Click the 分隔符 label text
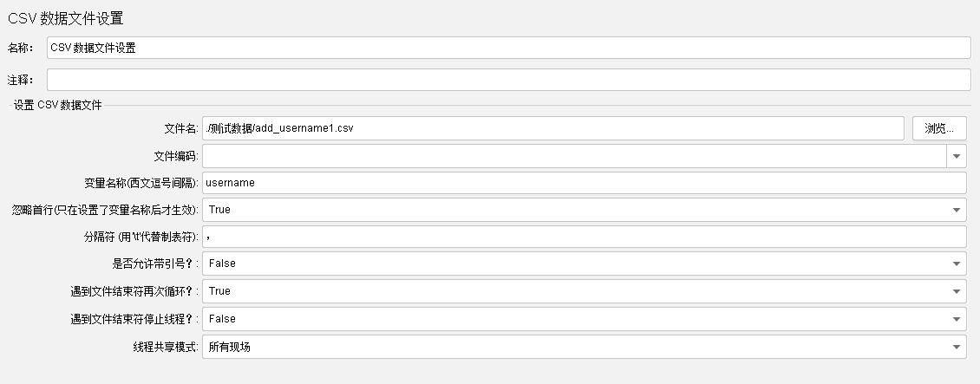This screenshot has height=384, width=980. [138, 237]
